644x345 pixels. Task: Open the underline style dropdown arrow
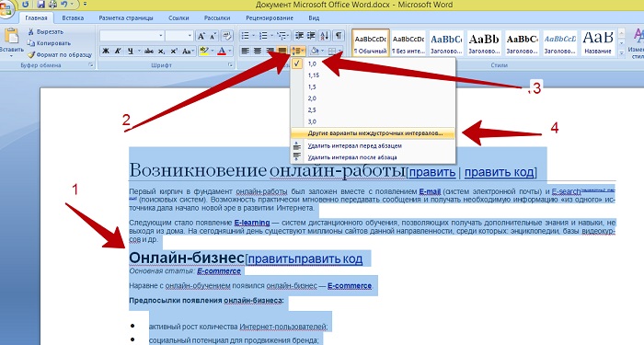coord(139,52)
